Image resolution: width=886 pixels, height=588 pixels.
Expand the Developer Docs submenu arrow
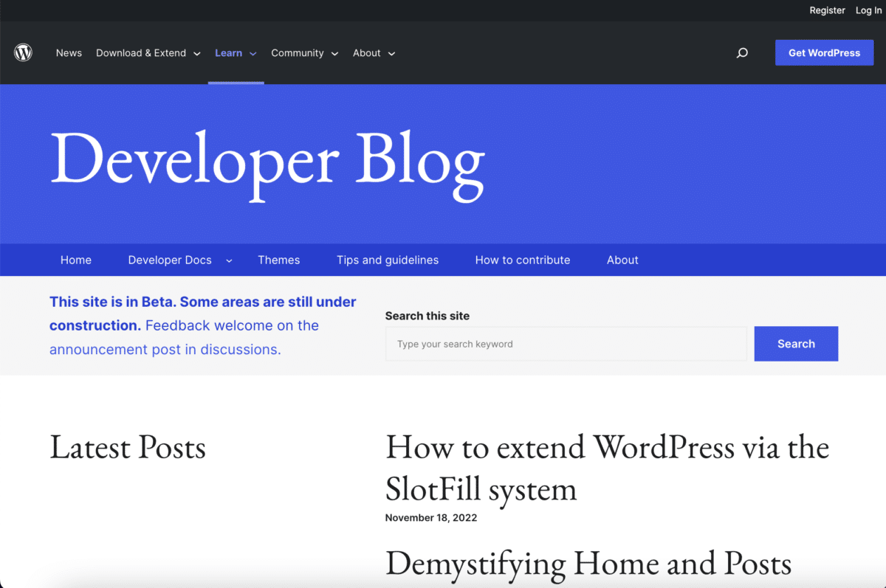pyautogui.click(x=229, y=260)
